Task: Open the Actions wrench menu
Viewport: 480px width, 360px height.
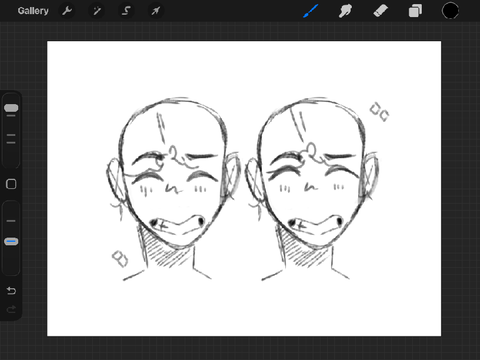Action: pyautogui.click(x=67, y=11)
